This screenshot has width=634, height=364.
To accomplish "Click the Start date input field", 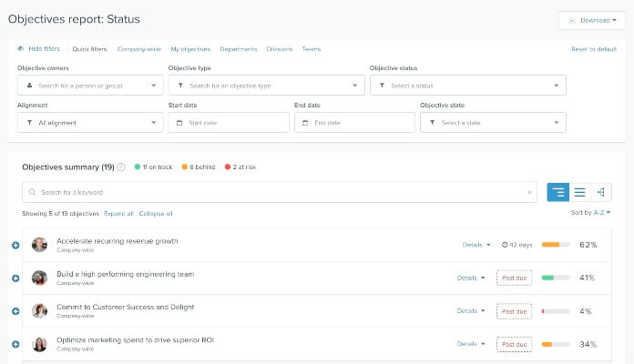I will click(x=228, y=122).
